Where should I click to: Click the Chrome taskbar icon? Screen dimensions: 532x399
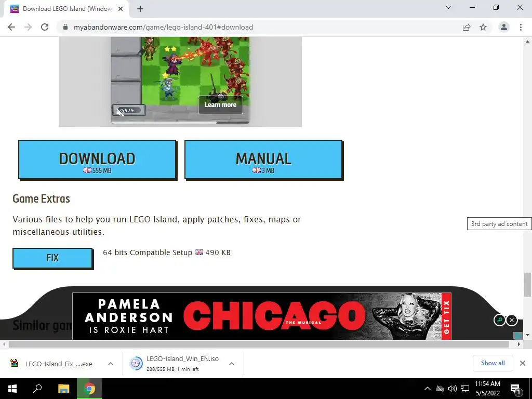tap(89, 389)
